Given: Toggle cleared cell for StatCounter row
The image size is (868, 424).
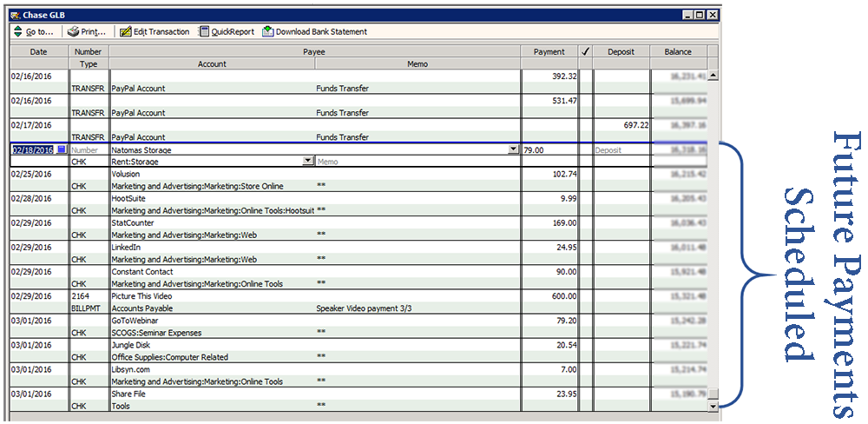Looking at the screenshot, I should coord(585,222).
